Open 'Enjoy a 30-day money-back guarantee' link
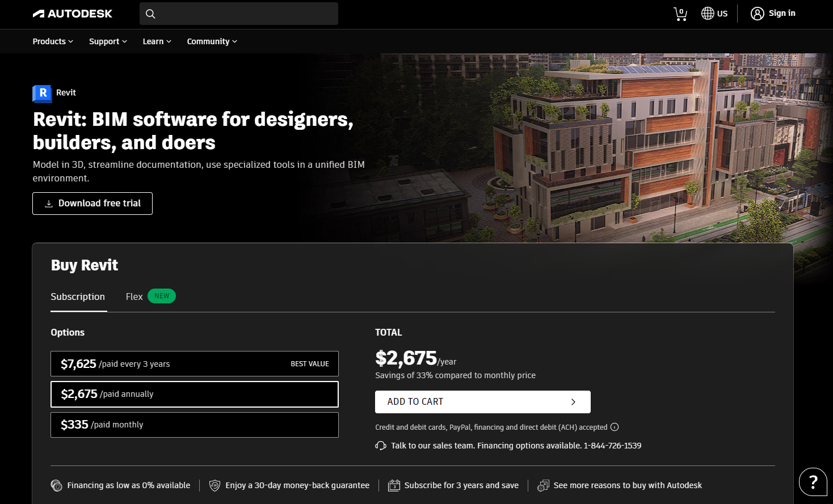Image resolution: width=833 pixels, height=504 pixels. click(x=297, y=485)
